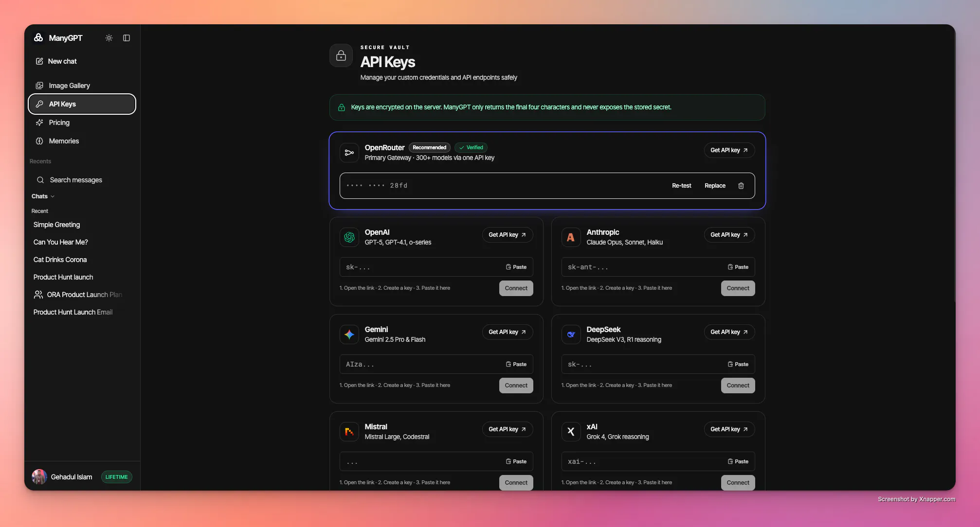This screenshot has width=980, height=527.
Task: Open Gemini Get API key link
Action: (508, 332)
